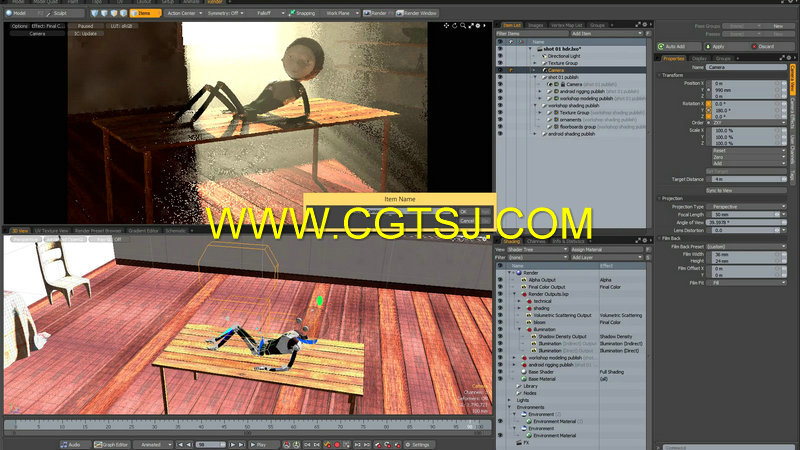Open the Images tab
Viewport: 800px width, 450px height.
pos(535,25)
